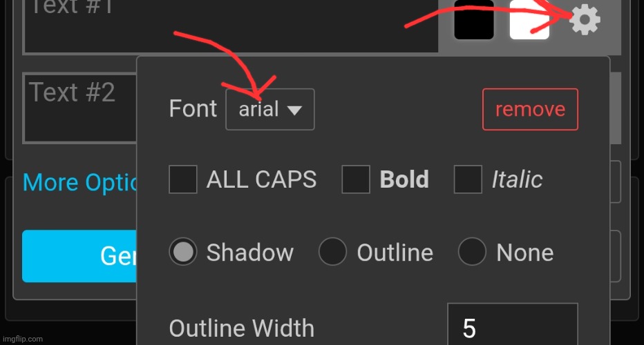Click the Outline Width number field
Screen dimensions: 644x345
[513, 324]
